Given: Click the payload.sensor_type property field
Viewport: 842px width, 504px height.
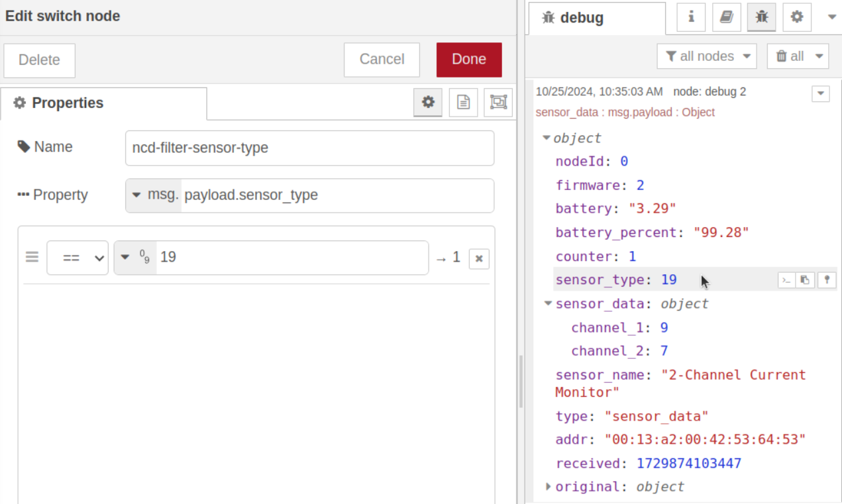Looking at the screenshot, I should 337,195.
